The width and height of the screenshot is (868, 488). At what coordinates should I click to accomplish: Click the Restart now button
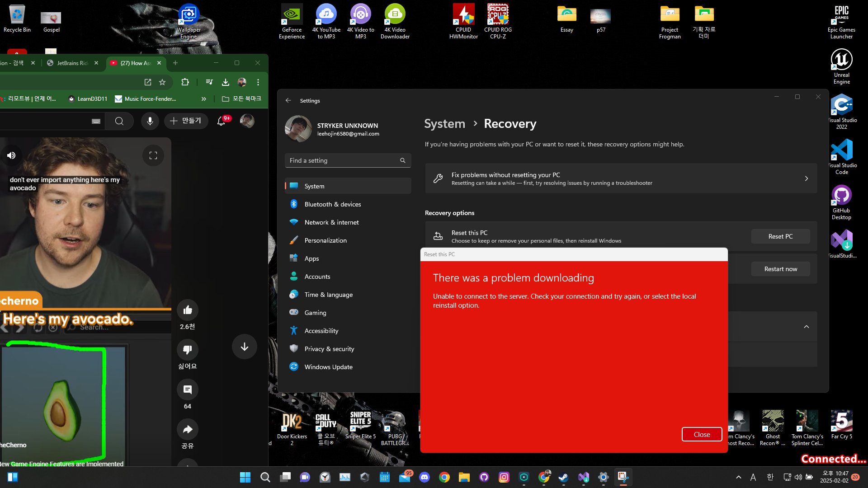780,269
